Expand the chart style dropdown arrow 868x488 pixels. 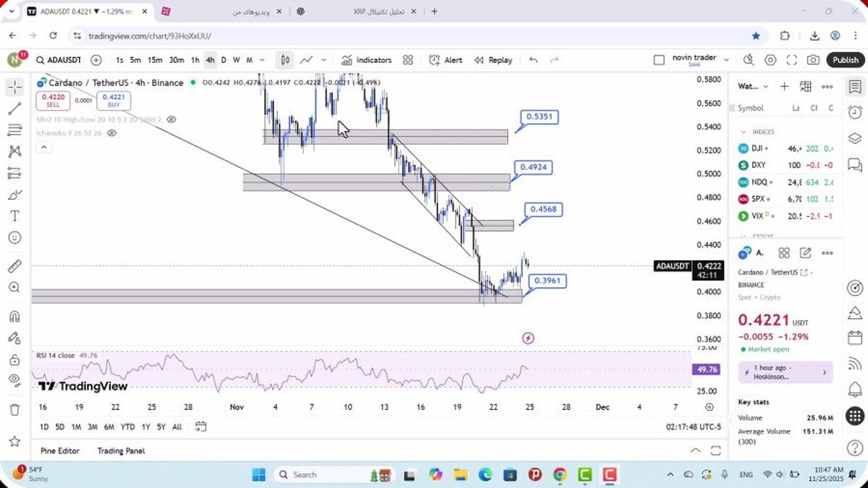tap(323, 60)
